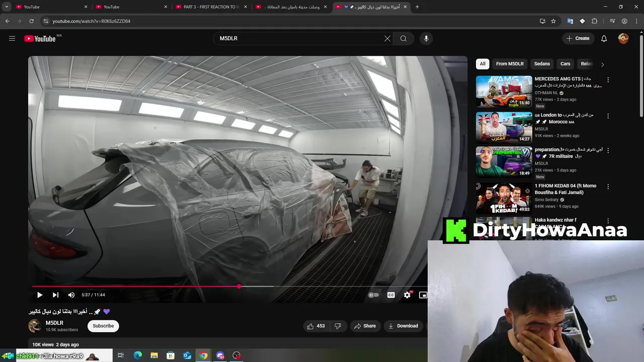Open player settings gear
644x362 pixels.
(408, 295)
